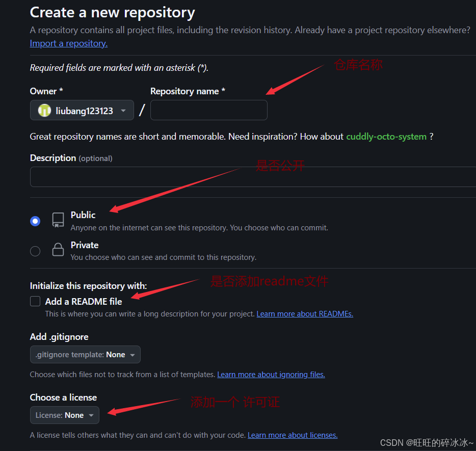
Task: Open Learn more about ignoring files link
Action: (271, 375)
